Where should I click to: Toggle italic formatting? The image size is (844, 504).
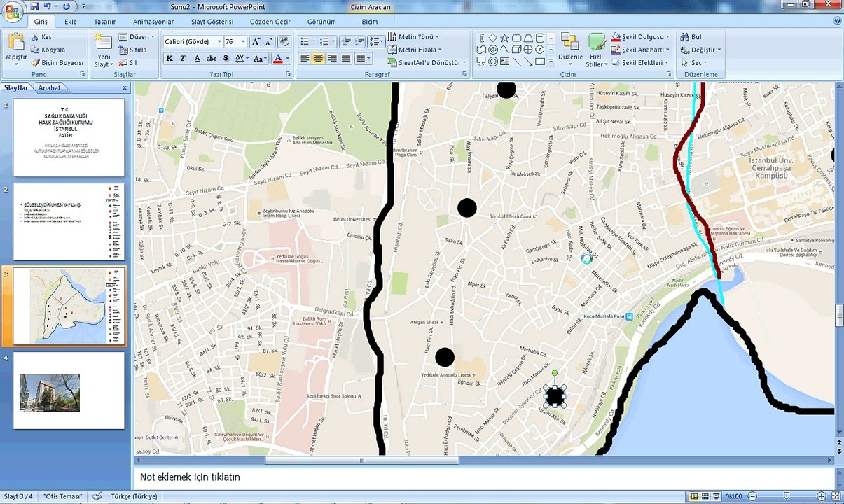pos(183,59)
